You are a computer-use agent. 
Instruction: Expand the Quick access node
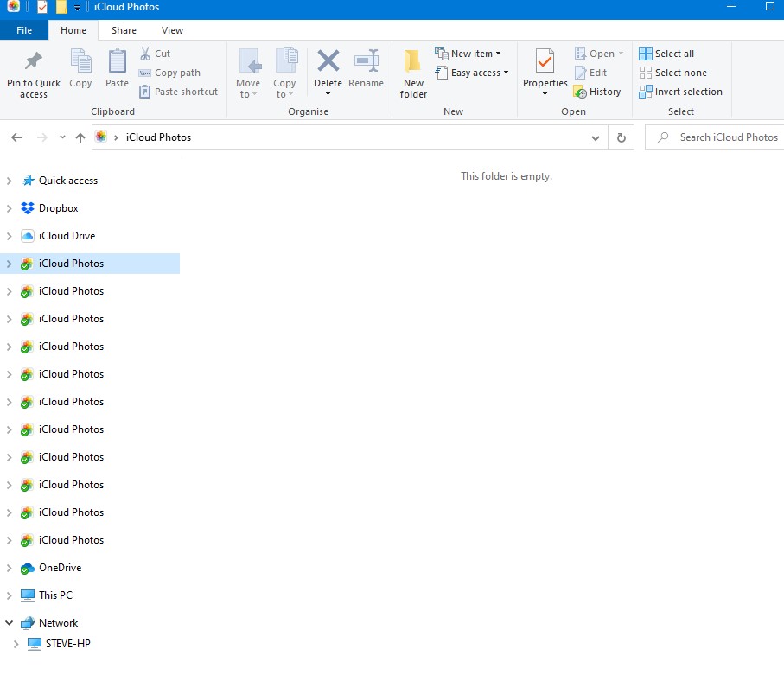tap(9, 181)
